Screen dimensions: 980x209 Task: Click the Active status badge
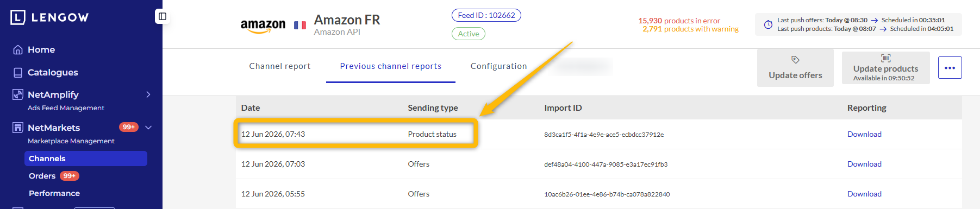click(x=469, y=34)
